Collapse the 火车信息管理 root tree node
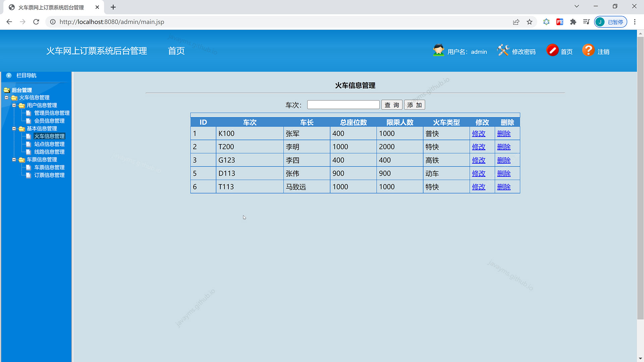Screen dimensions: 644x362 tap(6, 98)
